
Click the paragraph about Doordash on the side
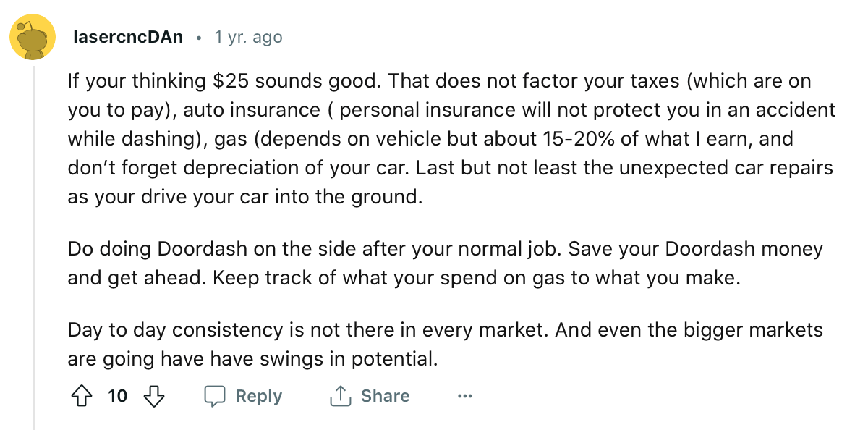[x=446, y=264]
